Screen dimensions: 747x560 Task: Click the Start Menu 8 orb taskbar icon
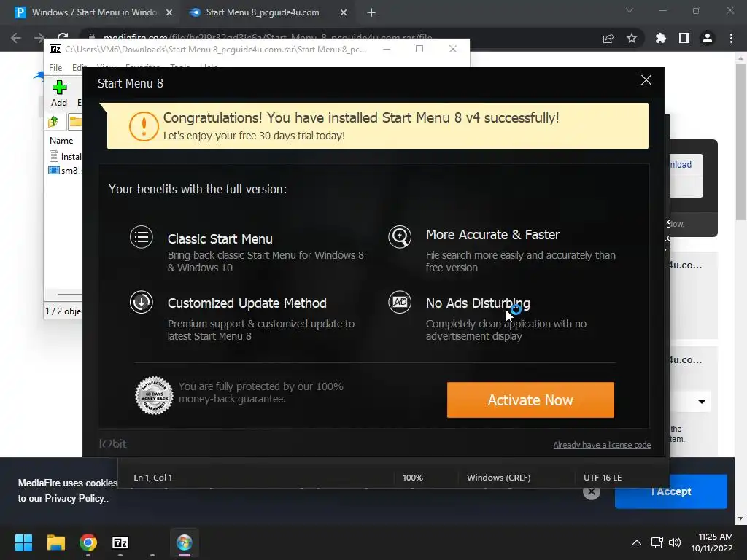pyautogui.click(x=185, y=542)
